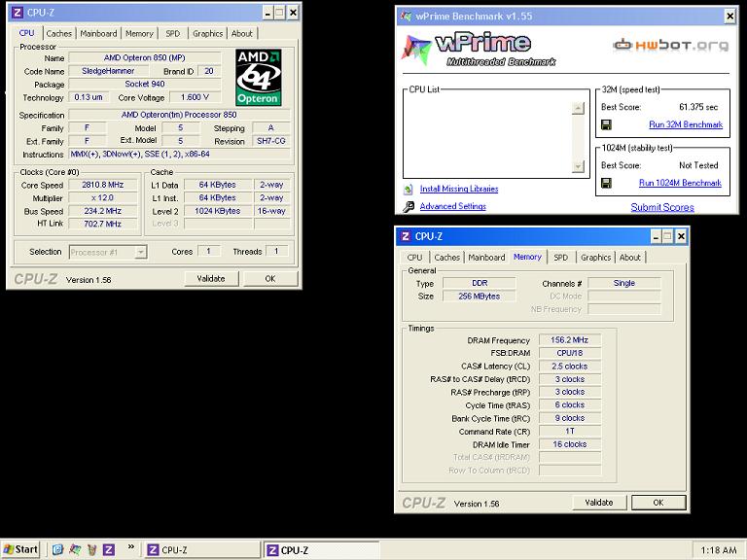The image size is (747, 560).
Task: Select Memory tab in the CPU-Z Timings window
Action: (527, 257)
